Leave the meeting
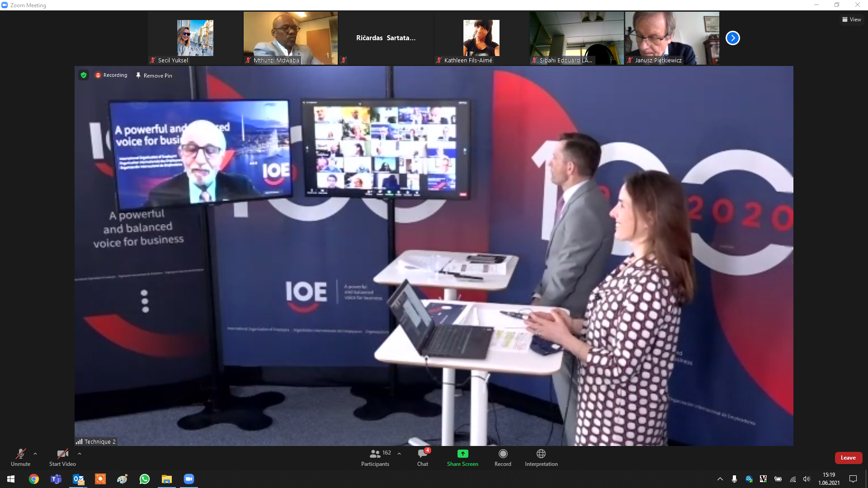The width and height of the screenshot is (868, 488). [x=848, y=458]
